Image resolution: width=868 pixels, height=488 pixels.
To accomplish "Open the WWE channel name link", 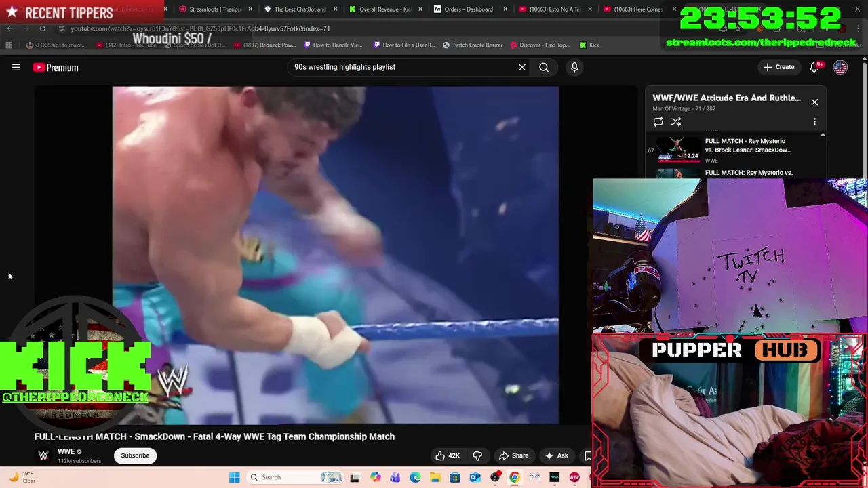I will tap(66, 451).
